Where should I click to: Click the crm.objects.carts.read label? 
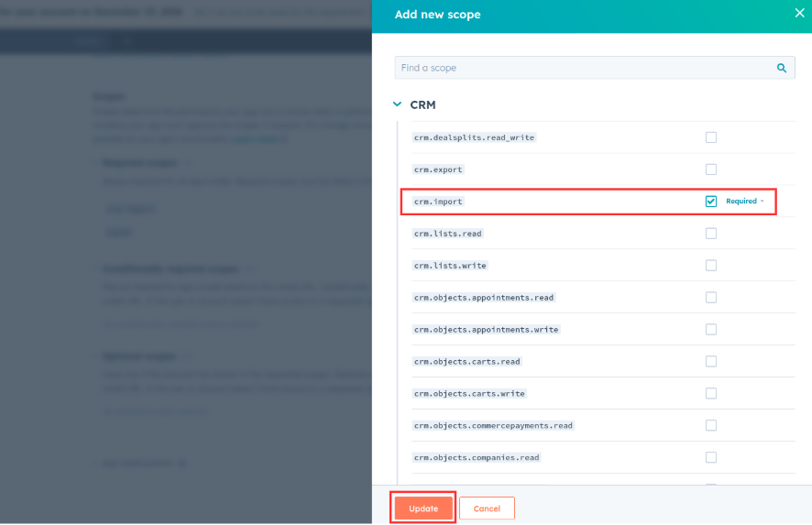point(466,362)
